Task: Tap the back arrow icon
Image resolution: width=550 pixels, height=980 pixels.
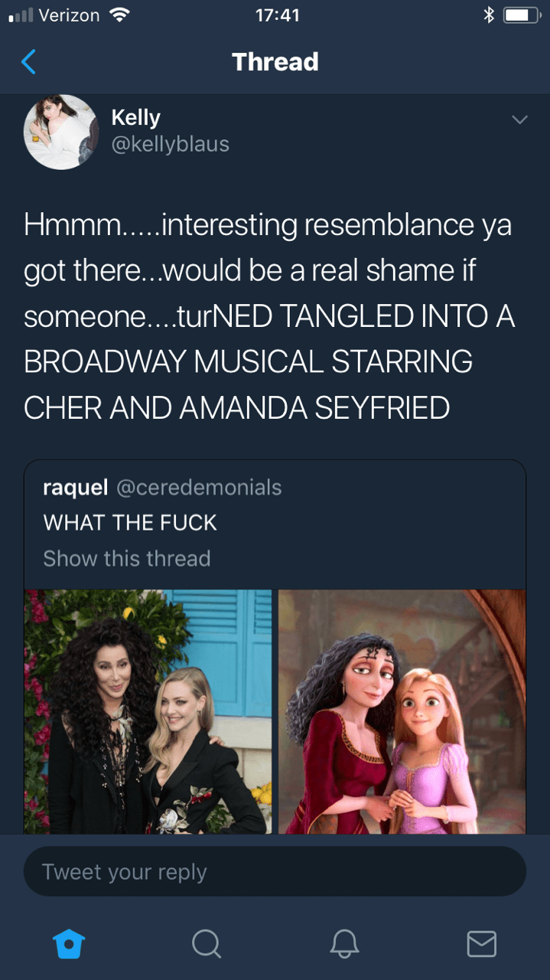Action: tap(28, 61)
